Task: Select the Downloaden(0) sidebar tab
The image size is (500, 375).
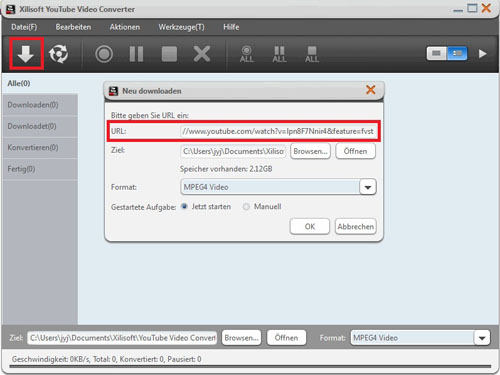Action: point(40,105)
